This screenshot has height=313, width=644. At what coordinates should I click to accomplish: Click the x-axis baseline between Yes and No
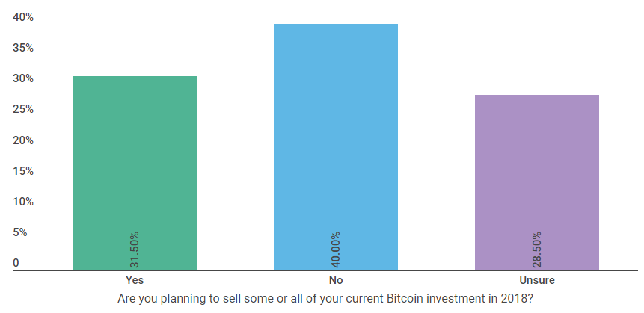(235, 270)
